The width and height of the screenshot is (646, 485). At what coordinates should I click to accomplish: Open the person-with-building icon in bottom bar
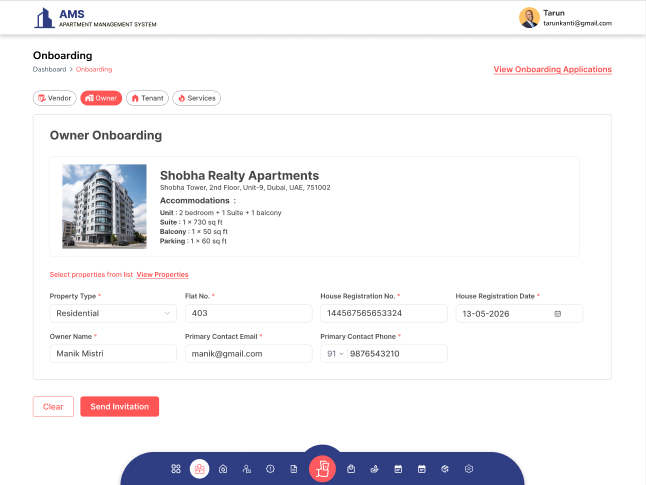[247, 469]
